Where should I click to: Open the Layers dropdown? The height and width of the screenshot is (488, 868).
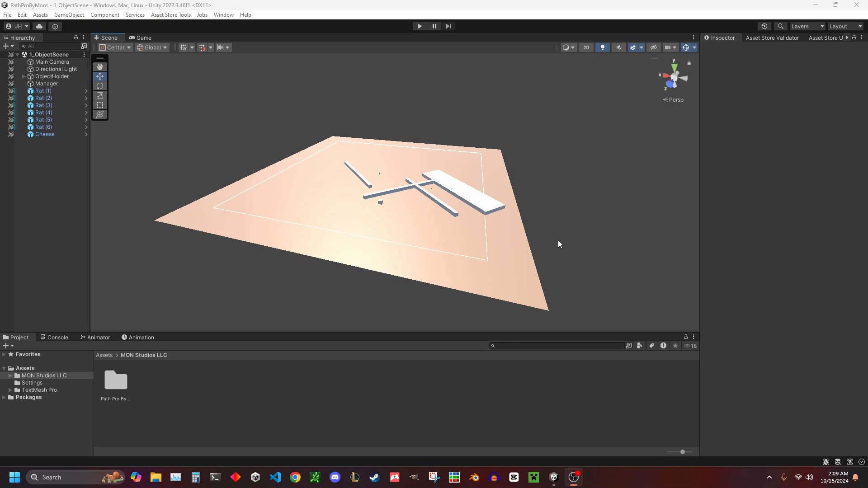807,26
